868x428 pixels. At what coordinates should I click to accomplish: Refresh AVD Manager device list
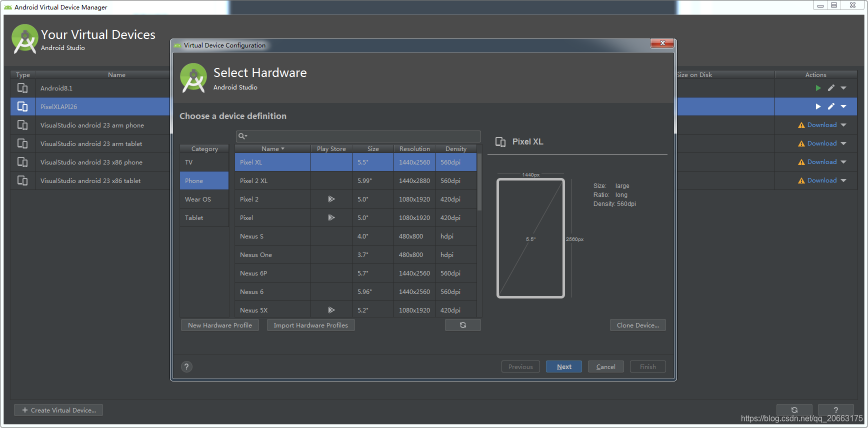794,410
